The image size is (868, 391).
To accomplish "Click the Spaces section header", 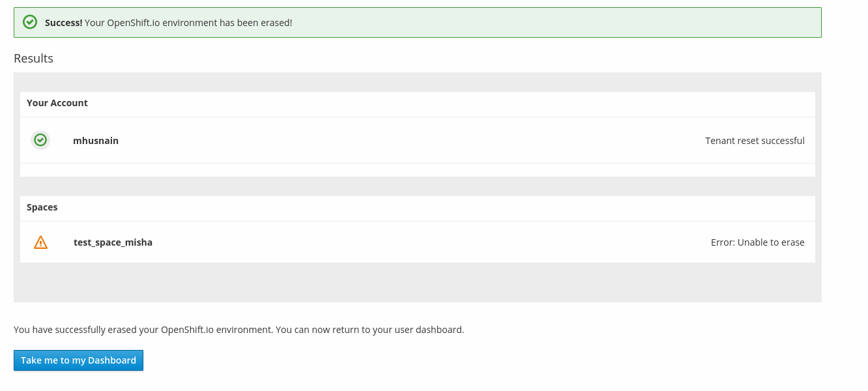I will click(x=42, y=207).
